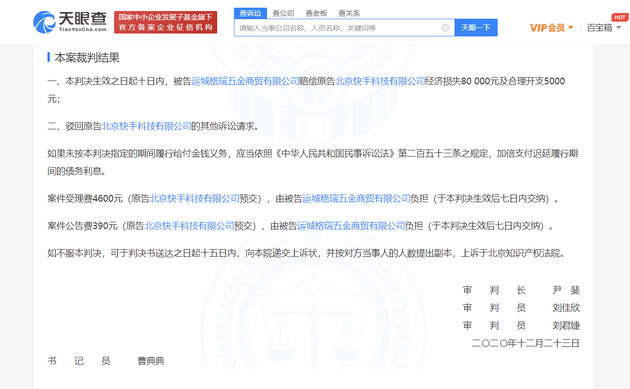Click the Tianyancha logo icon
This screenshot has height=389, width=630.
tap(44, 22)
